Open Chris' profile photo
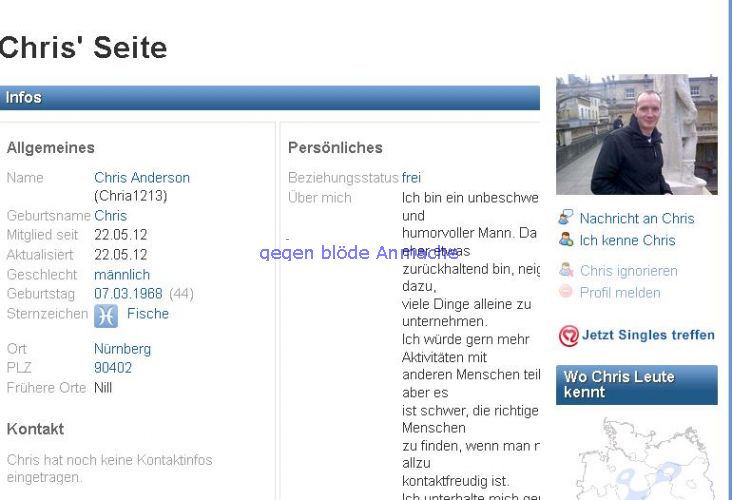The width and height of the screenshot is (732, 500). click(x=636, y=134)
